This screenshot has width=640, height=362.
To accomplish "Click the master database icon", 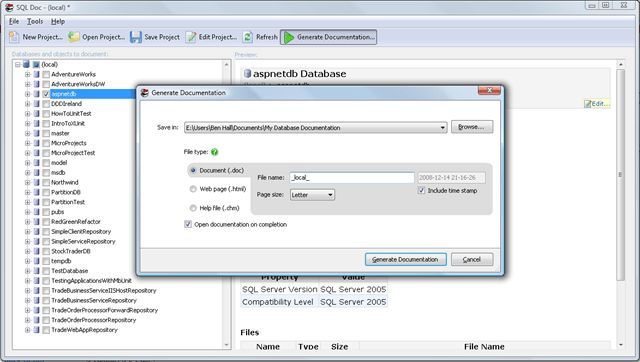I will click(37, 133).
